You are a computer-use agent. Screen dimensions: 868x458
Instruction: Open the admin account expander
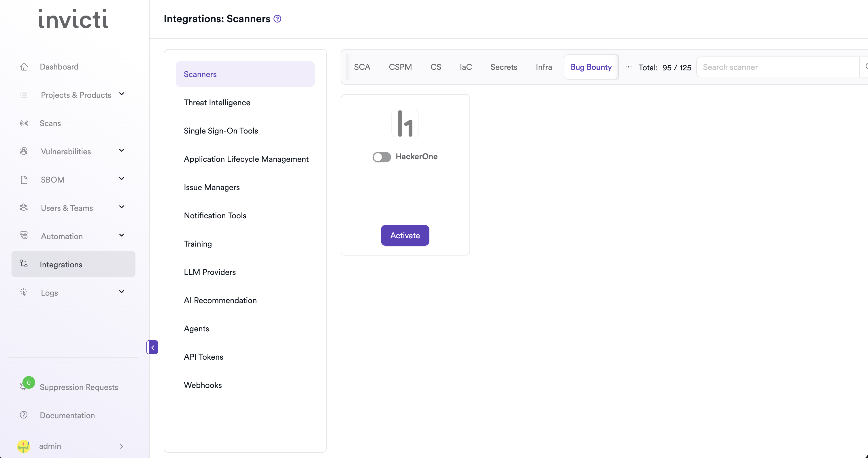[x=121, y=446]
